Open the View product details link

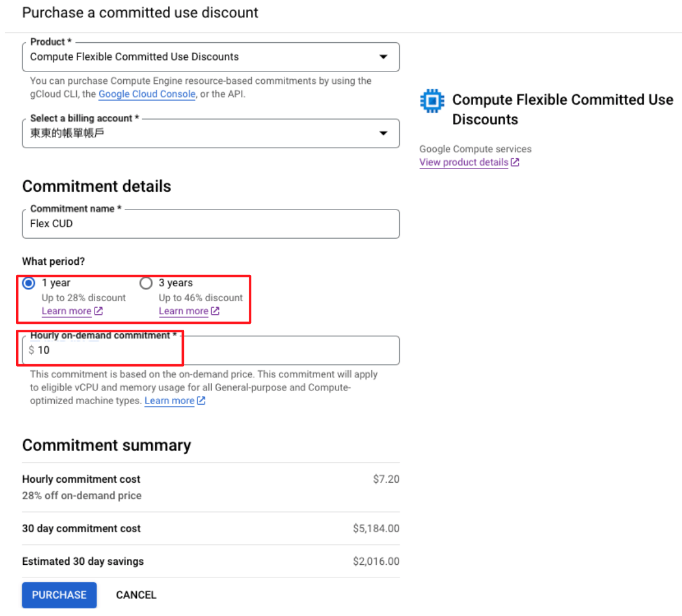tap(463, 162)
